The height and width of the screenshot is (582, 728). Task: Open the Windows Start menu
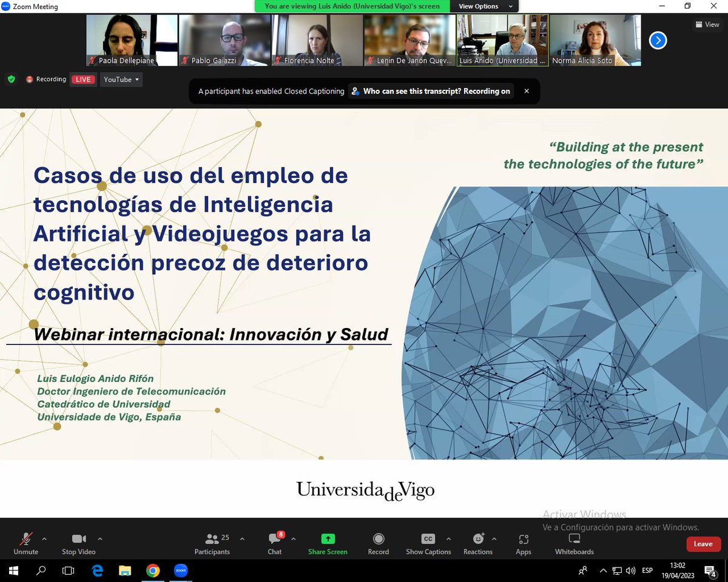13,570
